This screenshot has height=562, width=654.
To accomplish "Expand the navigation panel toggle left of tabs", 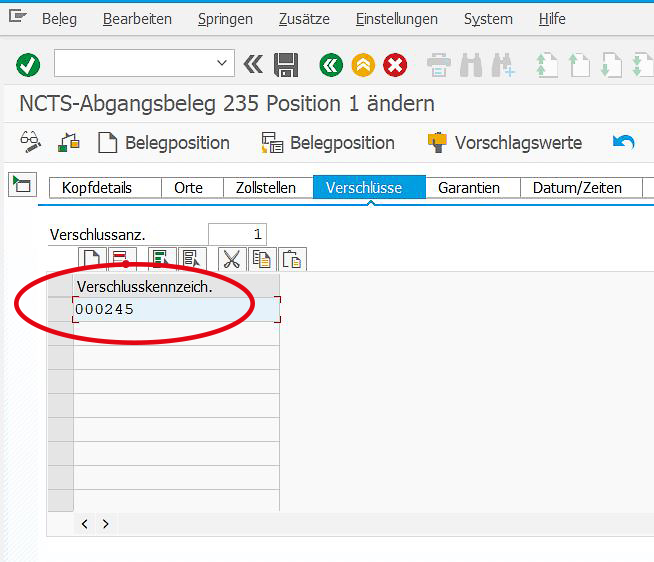I will [20, 184].
